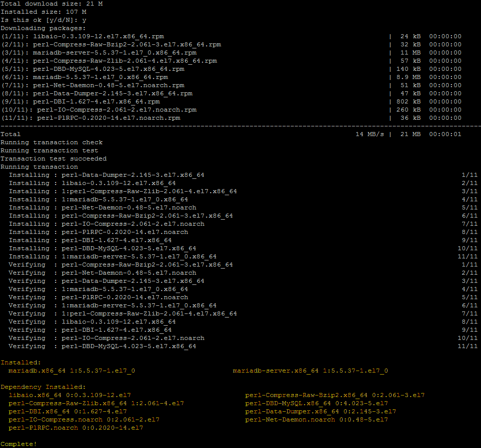Click 'perl-IO-Compress.noarch 0:2.061-2.el7' entry

point(84,420)
